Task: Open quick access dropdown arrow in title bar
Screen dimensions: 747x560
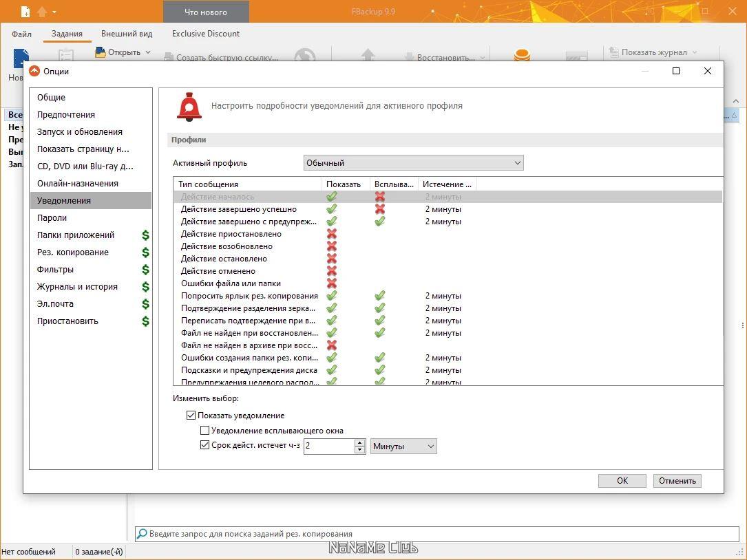Action: [54, 12]
